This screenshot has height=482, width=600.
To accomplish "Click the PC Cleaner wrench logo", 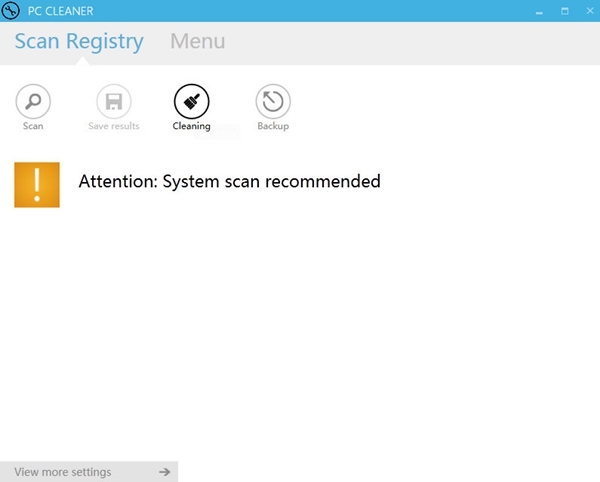I will point(10,10).
